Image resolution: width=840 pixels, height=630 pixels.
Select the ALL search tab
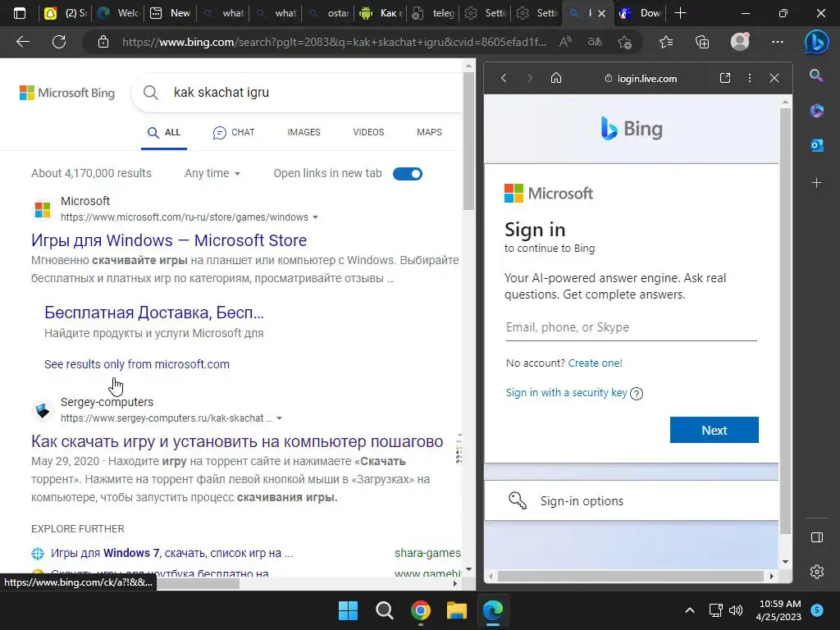pos(164,132)
